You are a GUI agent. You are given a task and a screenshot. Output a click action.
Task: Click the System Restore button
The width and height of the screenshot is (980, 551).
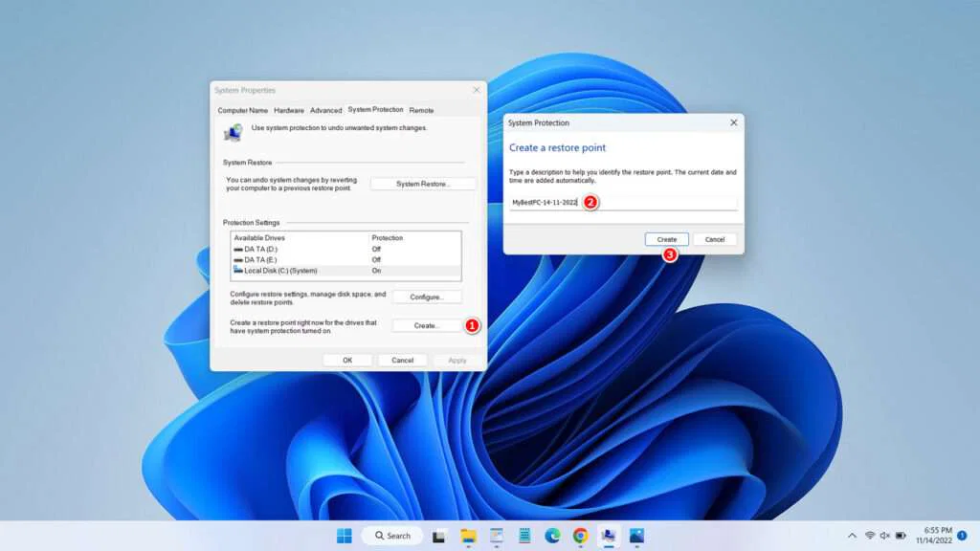(x=423, y=183)
